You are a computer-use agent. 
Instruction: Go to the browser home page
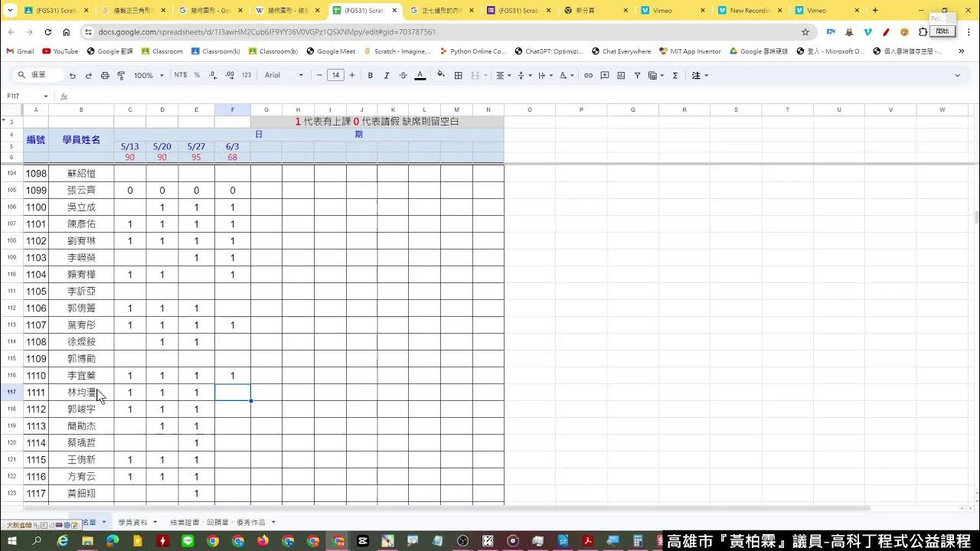click(x=67, y=32)
